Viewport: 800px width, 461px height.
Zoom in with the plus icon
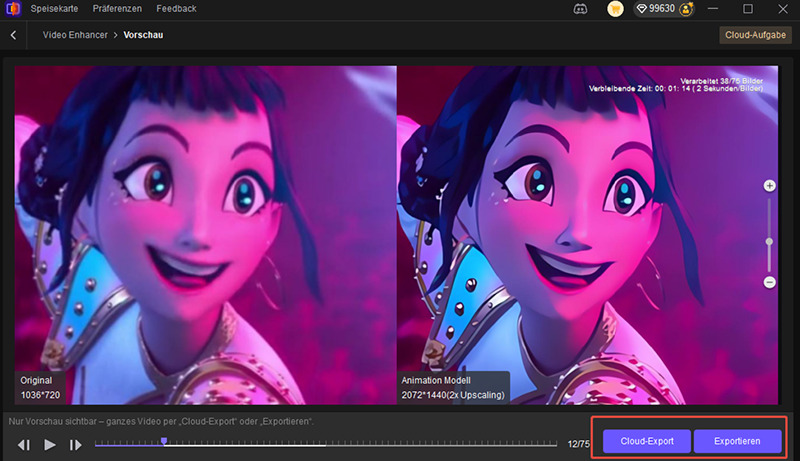coord(769,186)
